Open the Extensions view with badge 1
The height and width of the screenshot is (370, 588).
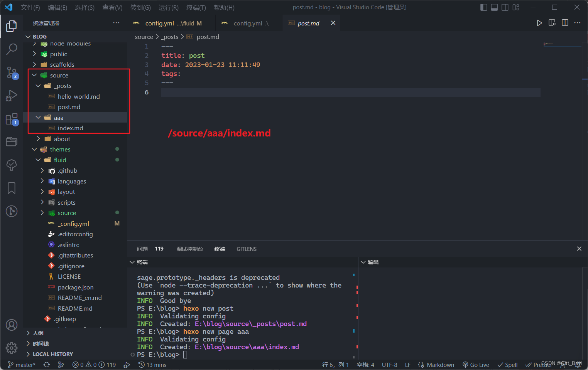pos(12,119)
